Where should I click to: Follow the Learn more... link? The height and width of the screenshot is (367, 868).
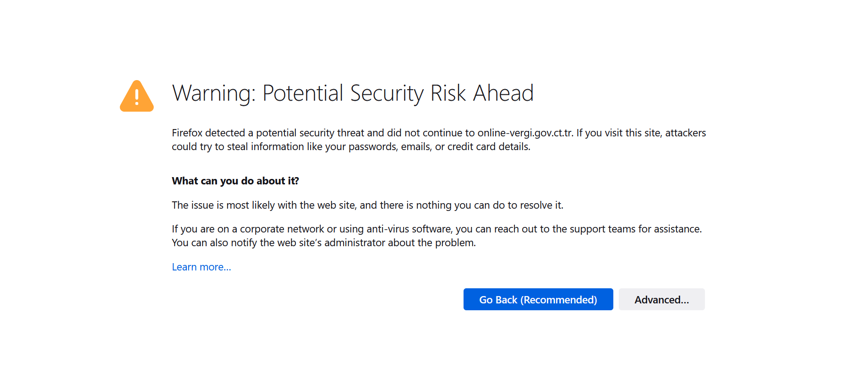click(202, 267)
